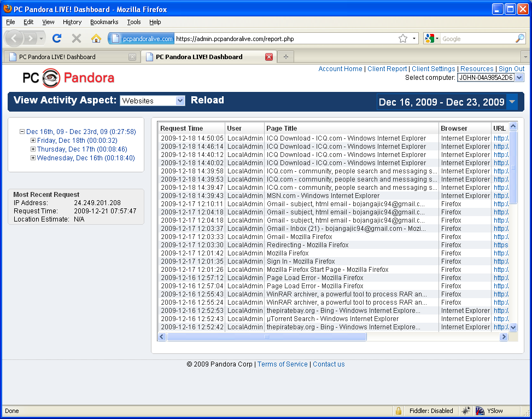Viewport: 532px width, 419px height.
Task: Open Client Settings link
Action: click(433, 68)
